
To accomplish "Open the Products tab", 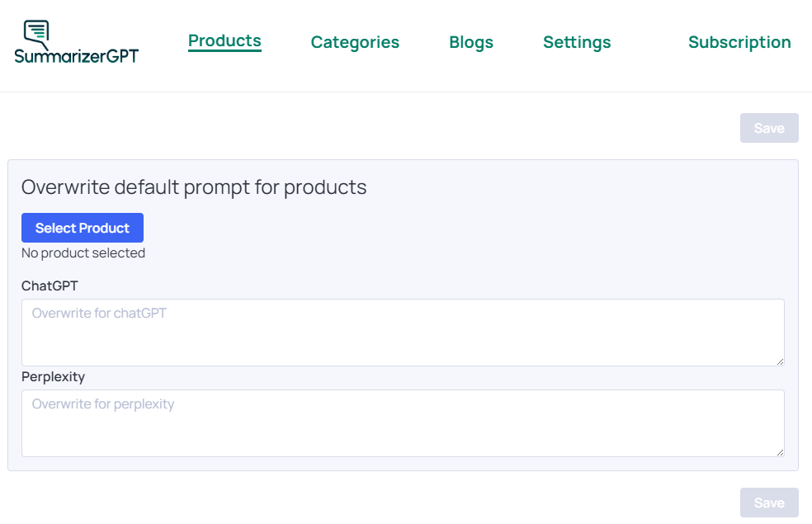I will (224, 41).
